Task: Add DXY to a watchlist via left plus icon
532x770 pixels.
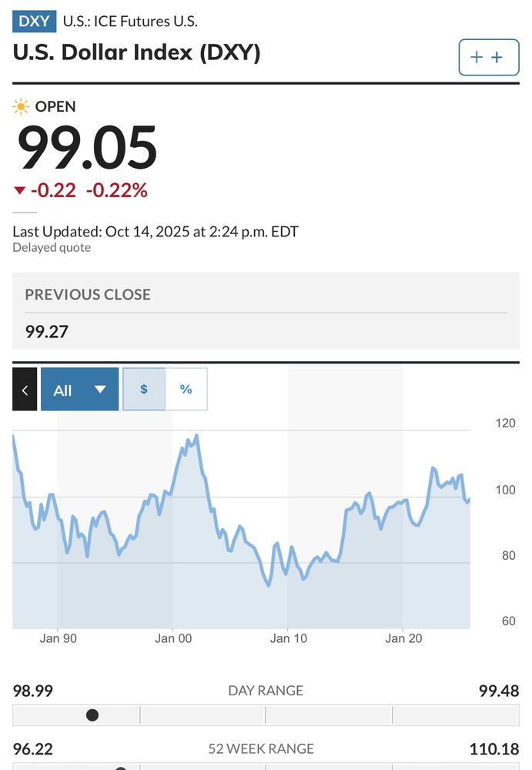Action: (x=477, y=57)
